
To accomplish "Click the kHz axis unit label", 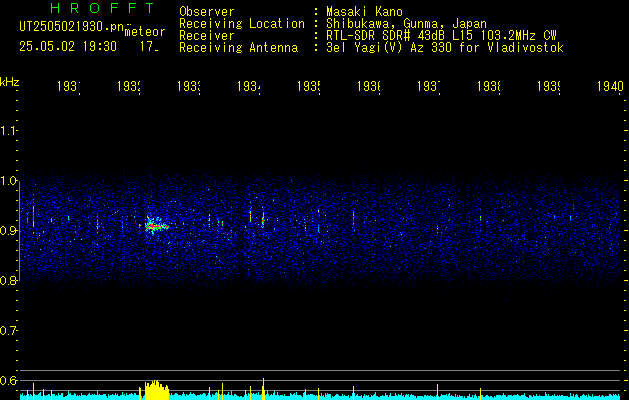I will click(10, 82).
